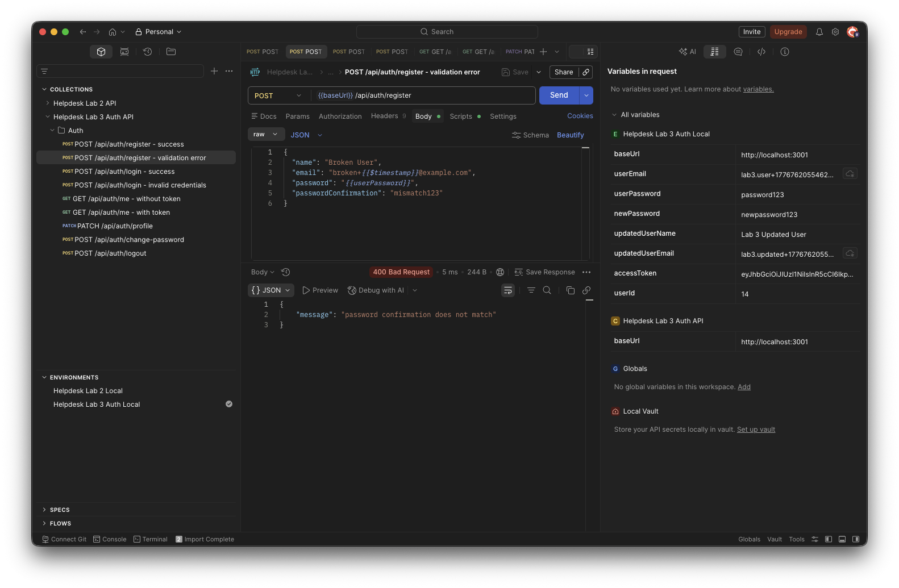Open the Personal workspace switcher
This screenshot has height=588, width=899.
click(x=159, y=32)
